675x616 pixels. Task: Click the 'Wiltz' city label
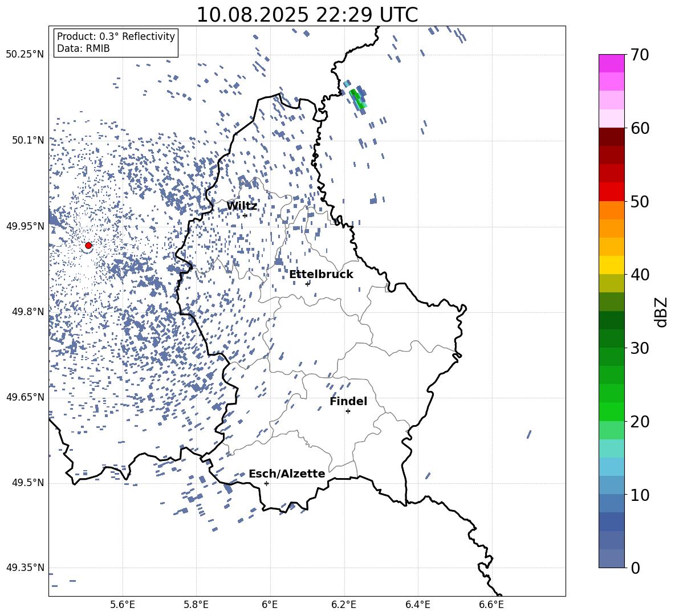click(242, 206)
